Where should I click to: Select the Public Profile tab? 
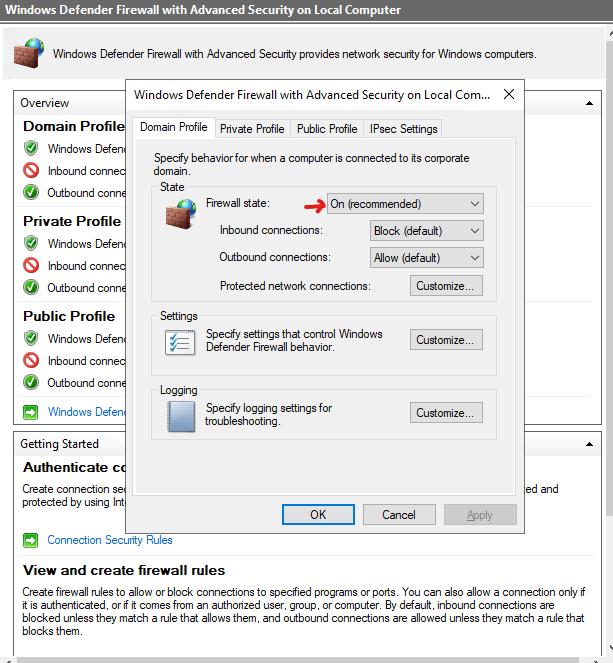coord(327,129)
